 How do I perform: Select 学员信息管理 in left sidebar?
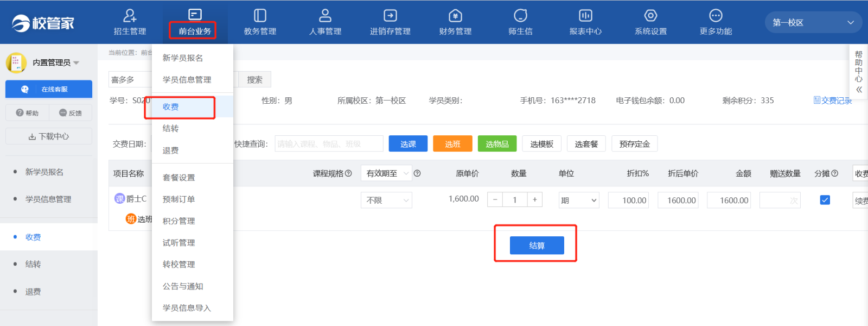pyautogui.click(x=49, y=199)
